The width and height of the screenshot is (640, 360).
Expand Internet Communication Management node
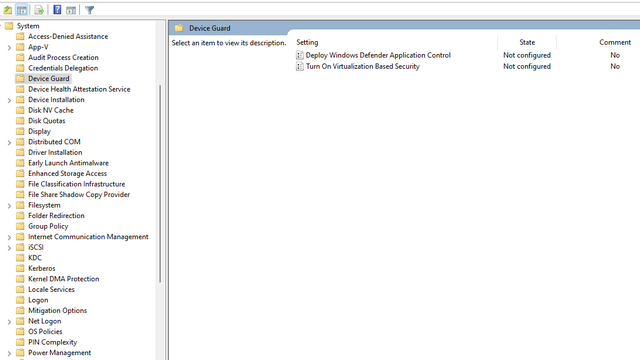click(9, 237)
